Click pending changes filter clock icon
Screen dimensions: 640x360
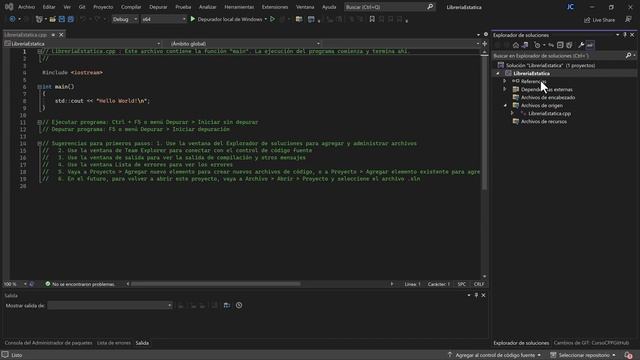538,45
